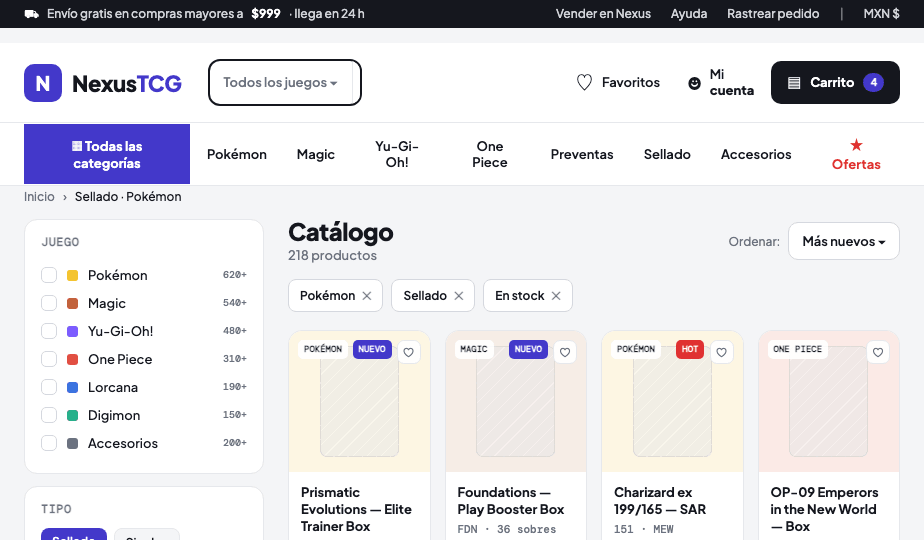Open the Carrito button
This screenshot has height=540, width=924.
tap(835, 83)
